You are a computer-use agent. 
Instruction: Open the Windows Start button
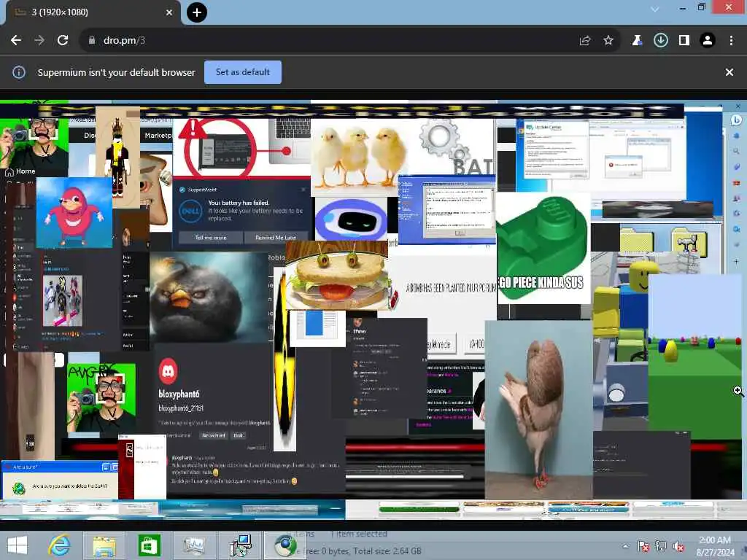pos(18,545)
